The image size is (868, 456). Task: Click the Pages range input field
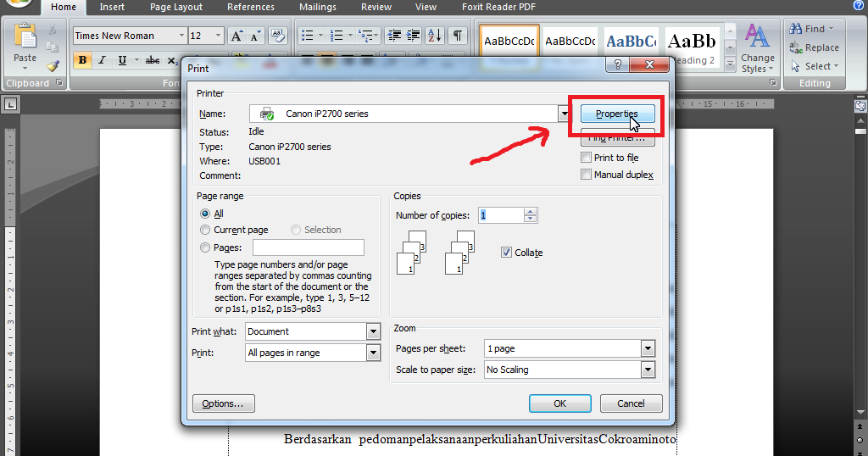click(x=309, y=247)
